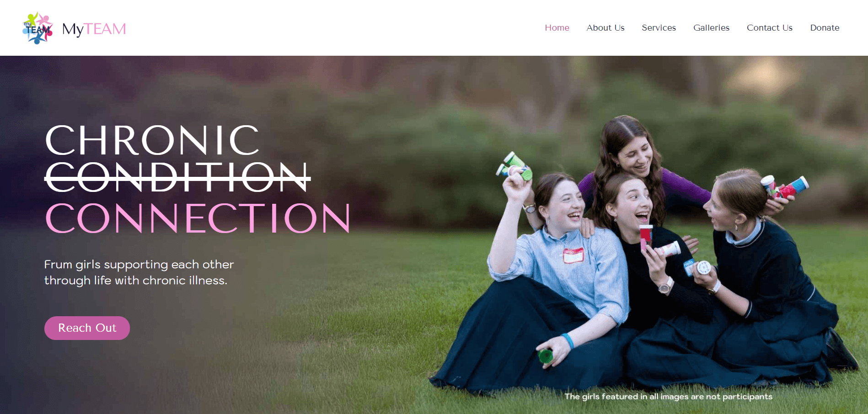Click the red name tag sticker on blue shirt

coord(573,256)
